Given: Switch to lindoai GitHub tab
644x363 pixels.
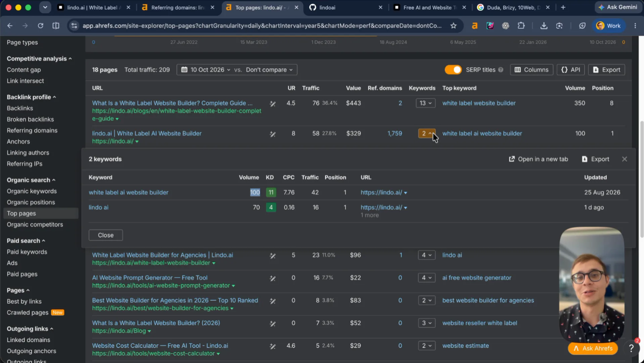Looking at the screenshot, I should pos(346,7).
